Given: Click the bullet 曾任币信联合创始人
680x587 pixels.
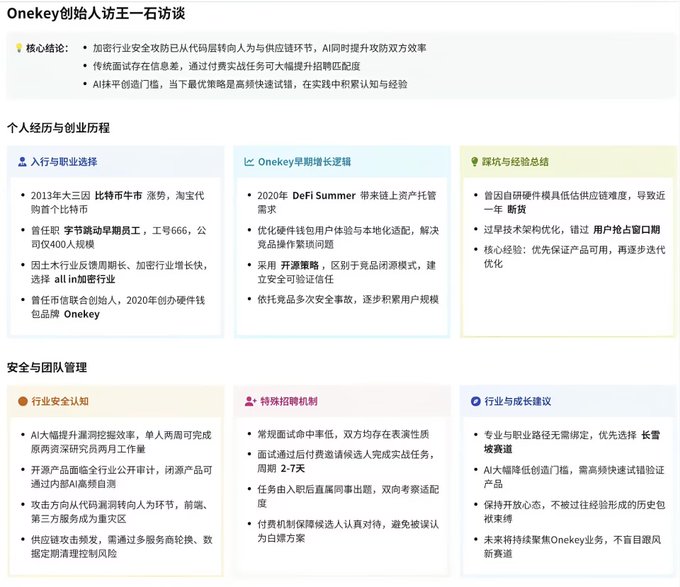Looking at the screenshot, I should point(118,307).
